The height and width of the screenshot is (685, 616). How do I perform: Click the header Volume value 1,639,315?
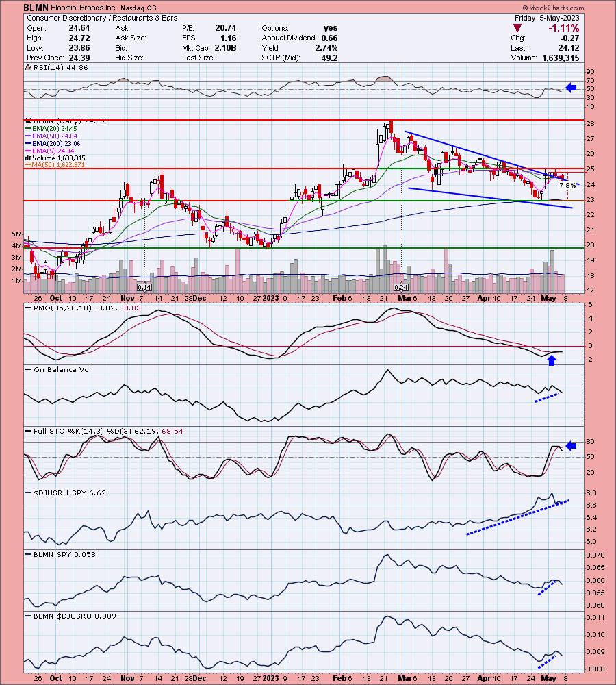pyautogui.click(x=561, y=58)
